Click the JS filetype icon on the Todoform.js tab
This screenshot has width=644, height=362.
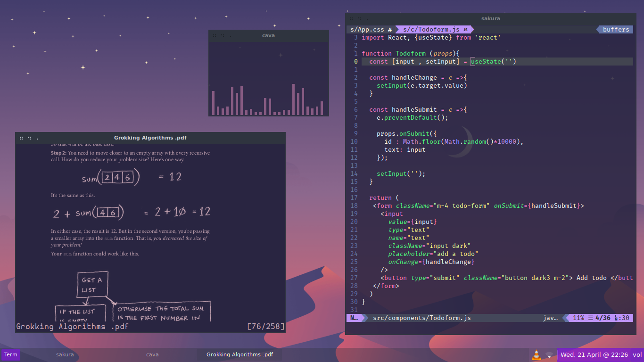(465, 30)
